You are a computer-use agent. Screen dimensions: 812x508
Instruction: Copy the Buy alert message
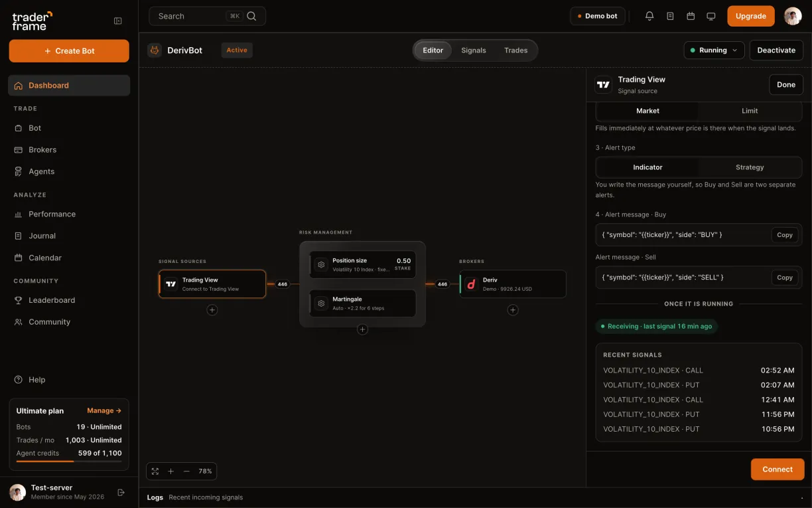pyautogui.click(x=785, y=235)
